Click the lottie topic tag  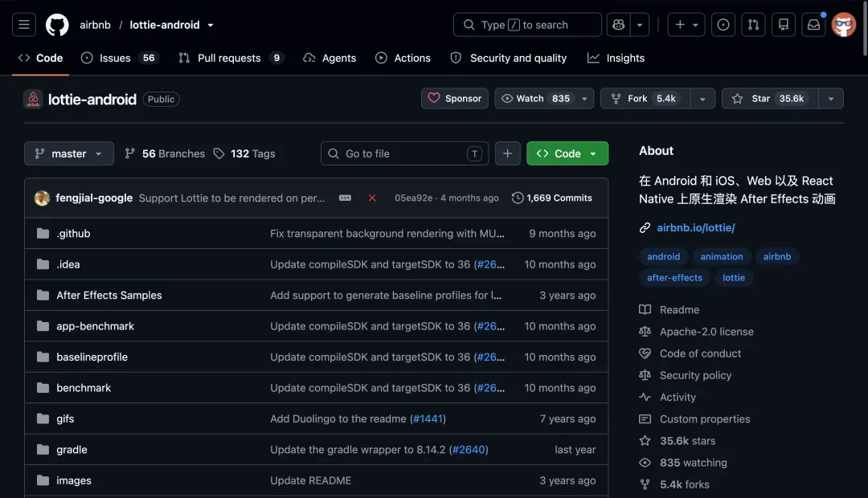[734, 278]
